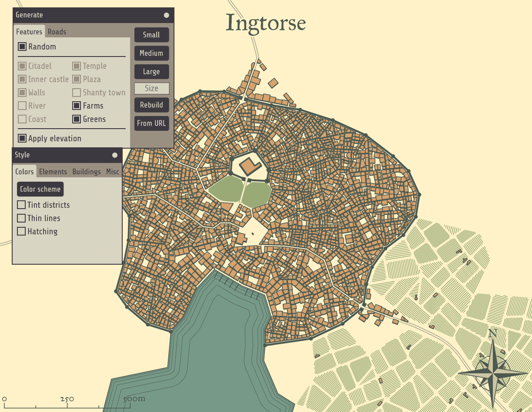
Task: Click the Color scheme button
Action: coord(40,189)
